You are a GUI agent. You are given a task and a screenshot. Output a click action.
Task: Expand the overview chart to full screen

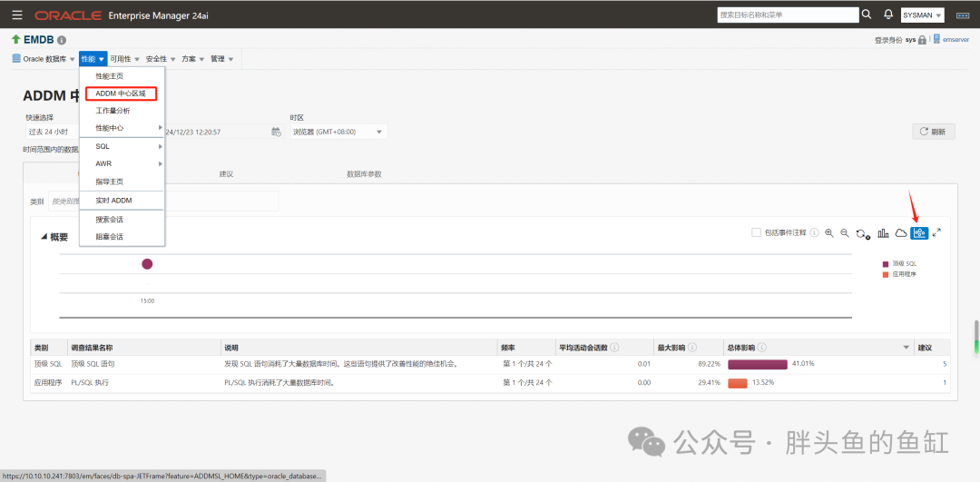tap(936, 232)
